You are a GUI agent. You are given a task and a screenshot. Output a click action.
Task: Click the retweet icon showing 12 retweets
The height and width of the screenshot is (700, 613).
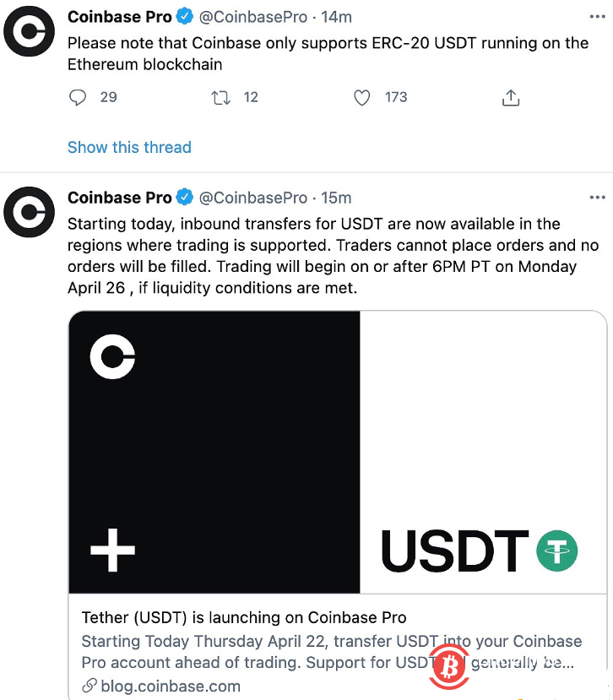tap(220, 97)
